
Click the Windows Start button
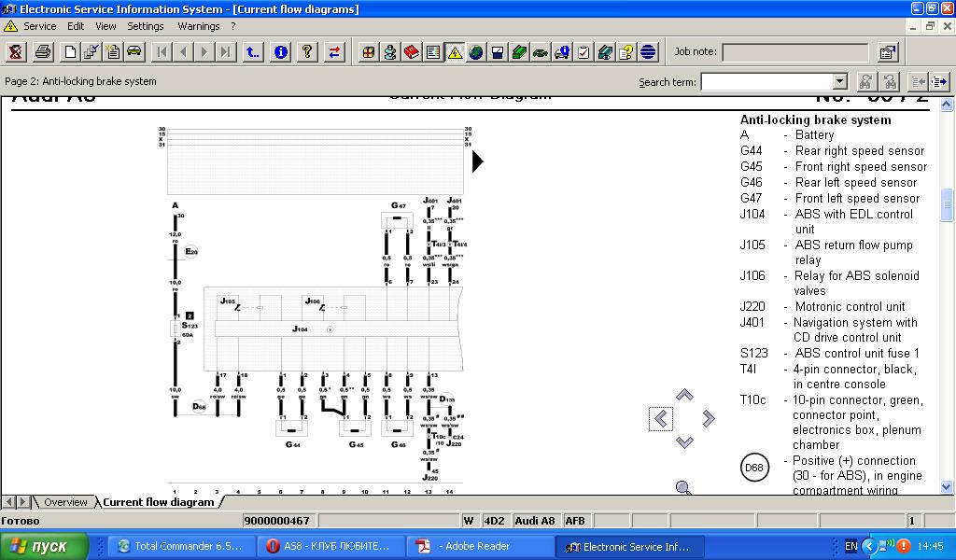click(45, 546)
